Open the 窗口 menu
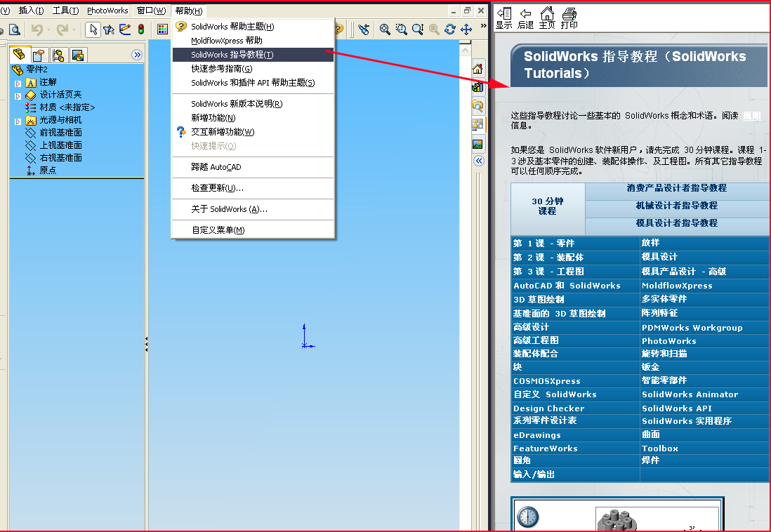771x532 pixels. (x=151, y=11)
